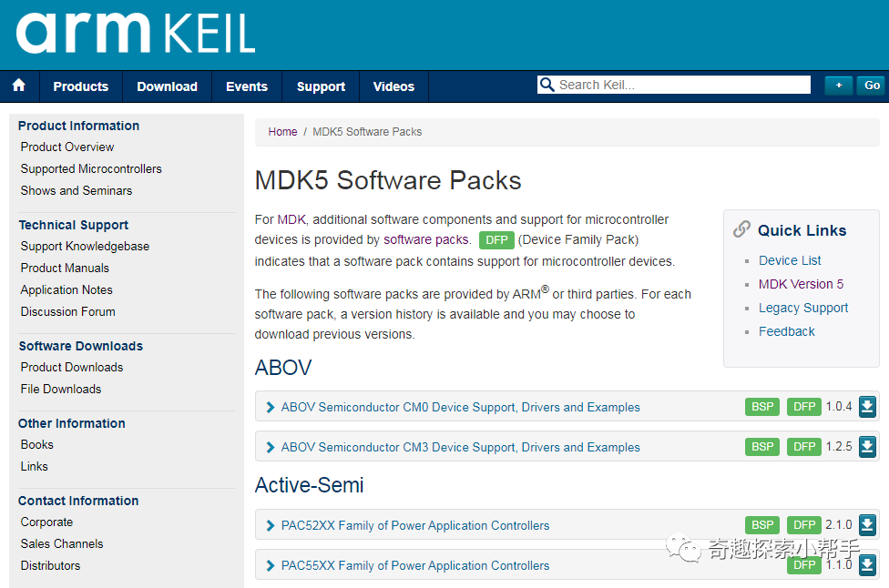This screenshot has height=588, width=889.
Task: Click the Search Keil input field
Action: point(673,85)
